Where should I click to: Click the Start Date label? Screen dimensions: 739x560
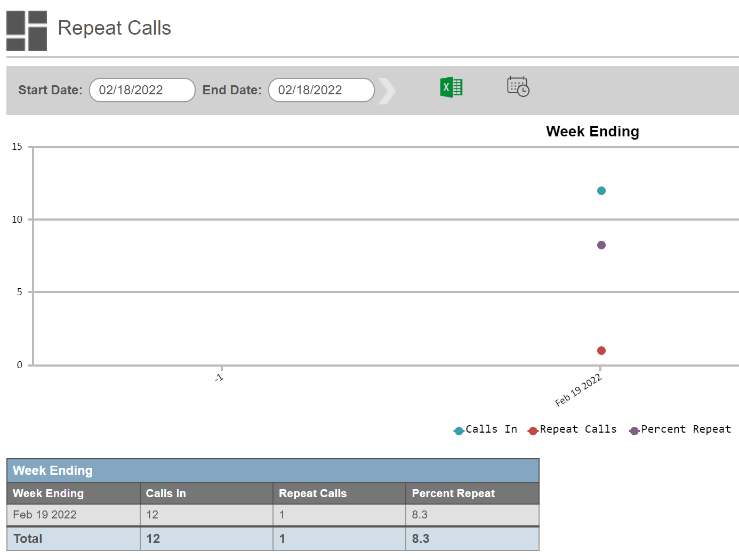coord(50,90)
